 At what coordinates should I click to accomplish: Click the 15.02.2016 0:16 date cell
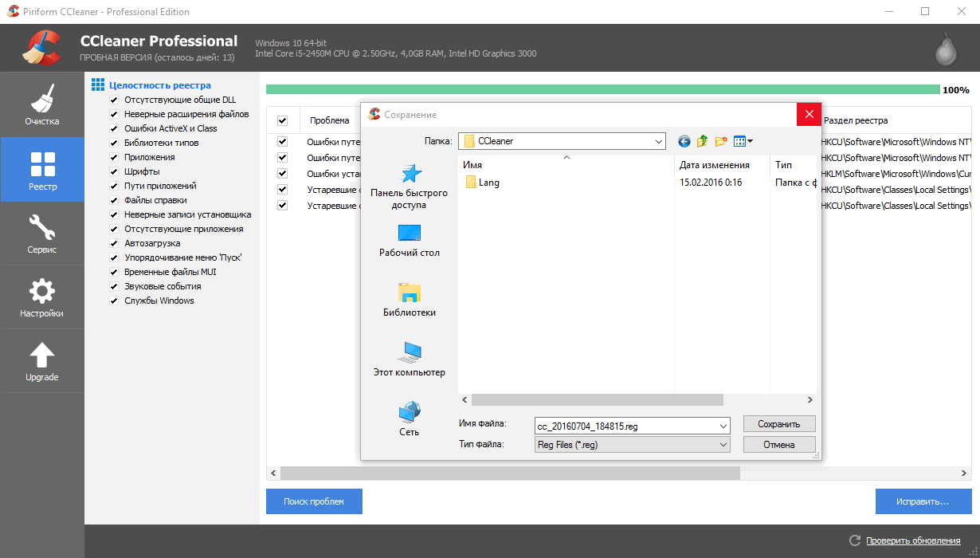pyautogui.click(x=711, y=183)
